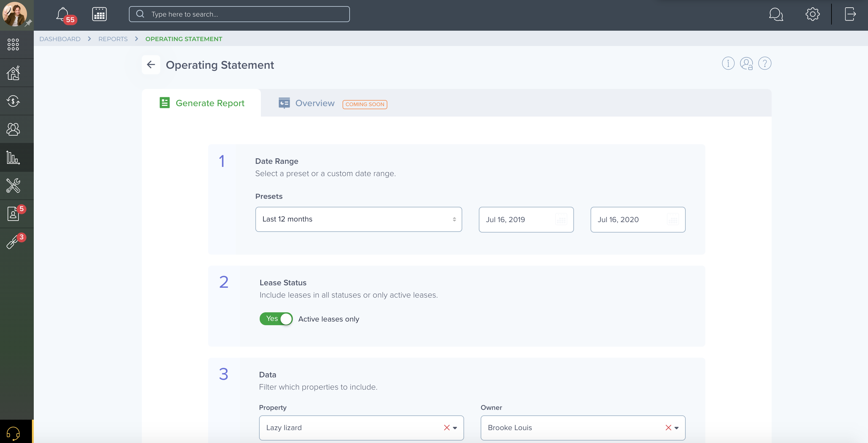Click the user permissions lock icon
The width and height of the screenshot is (868, 443).
point(746,63)
